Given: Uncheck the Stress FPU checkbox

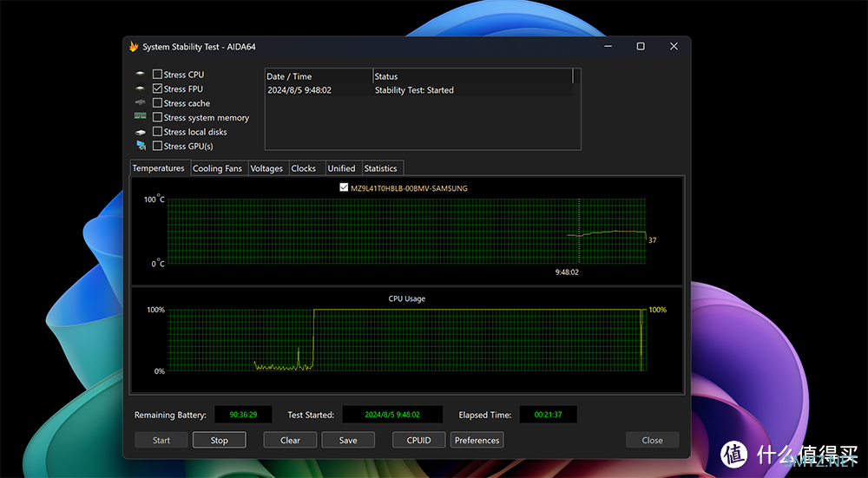Looking at the screenshot, I should (x=158, y=88).
